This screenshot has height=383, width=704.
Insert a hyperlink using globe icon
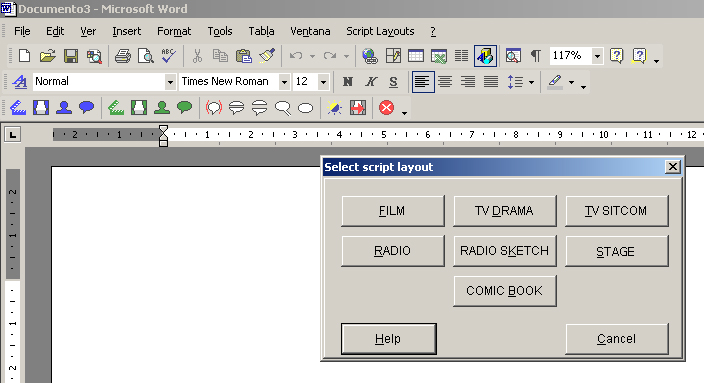click(x=370, y=56)
